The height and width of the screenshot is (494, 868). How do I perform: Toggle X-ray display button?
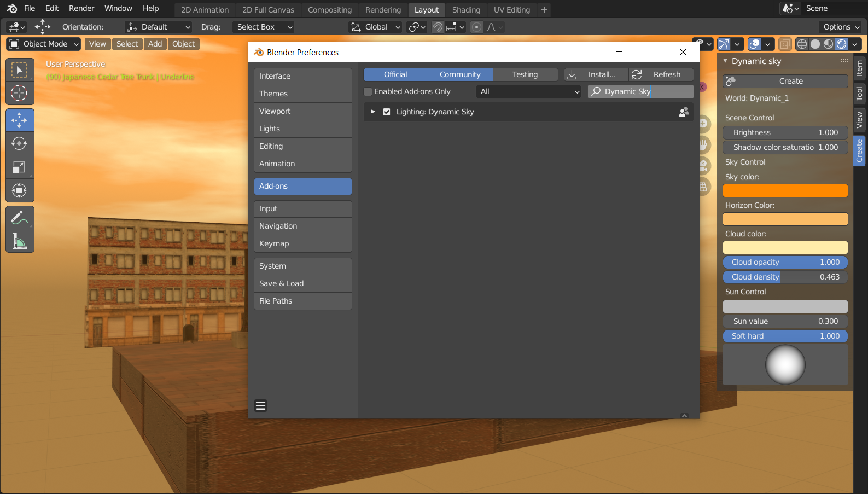pyautogui.click(x=785, y=44)
